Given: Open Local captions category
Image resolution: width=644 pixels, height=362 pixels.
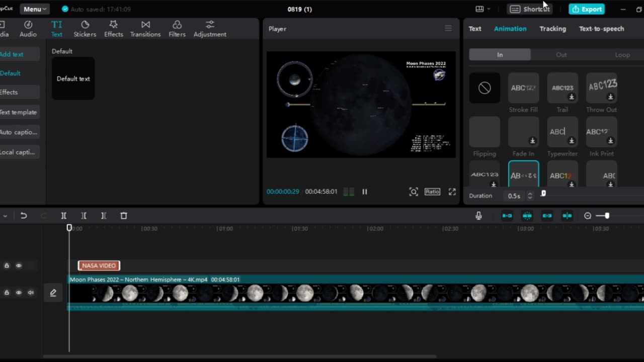Looking at the screenshot, I should [x=18, y=152].
